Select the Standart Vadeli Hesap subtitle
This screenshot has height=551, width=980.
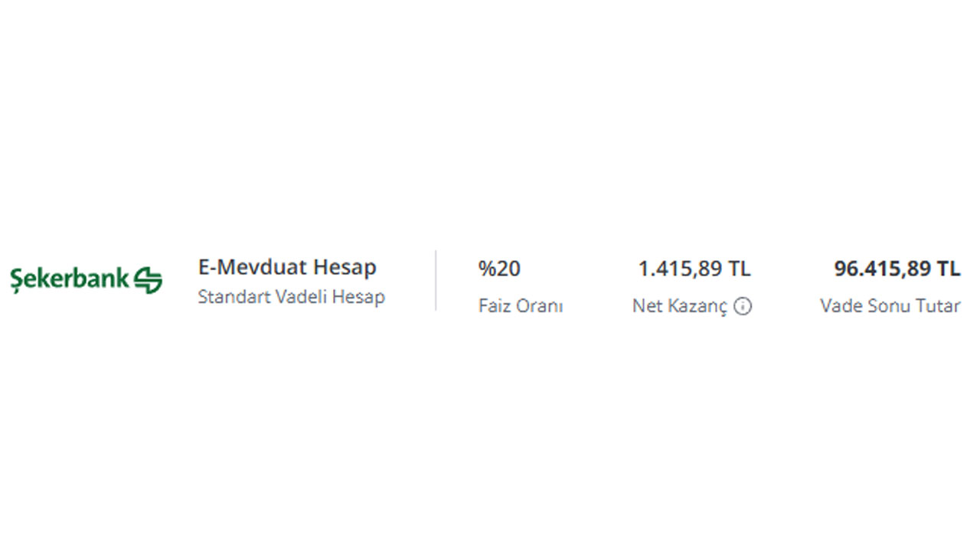pyautogui.click(x=291, y=297)
